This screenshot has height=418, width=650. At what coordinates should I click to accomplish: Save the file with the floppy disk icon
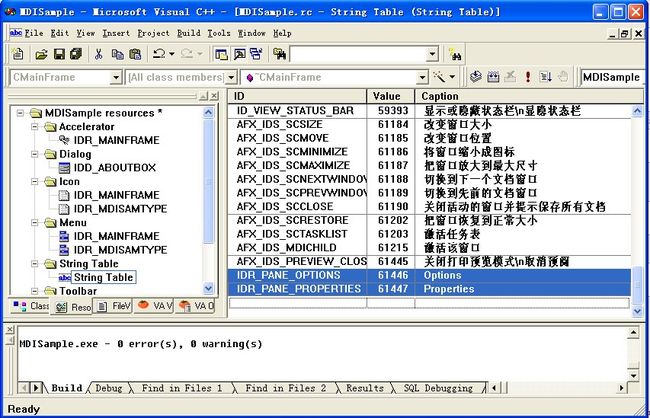click(x=59, y=54)
